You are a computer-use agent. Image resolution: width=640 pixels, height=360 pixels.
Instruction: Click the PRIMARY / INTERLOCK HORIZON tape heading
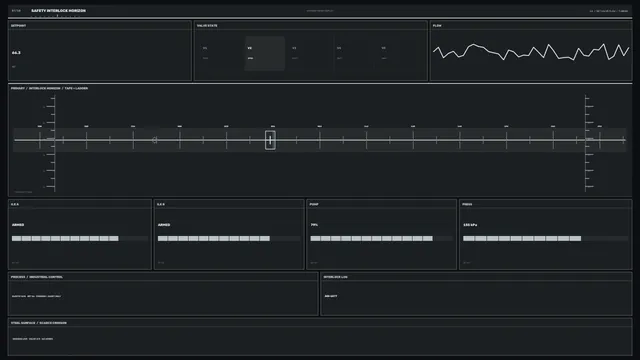49,88
